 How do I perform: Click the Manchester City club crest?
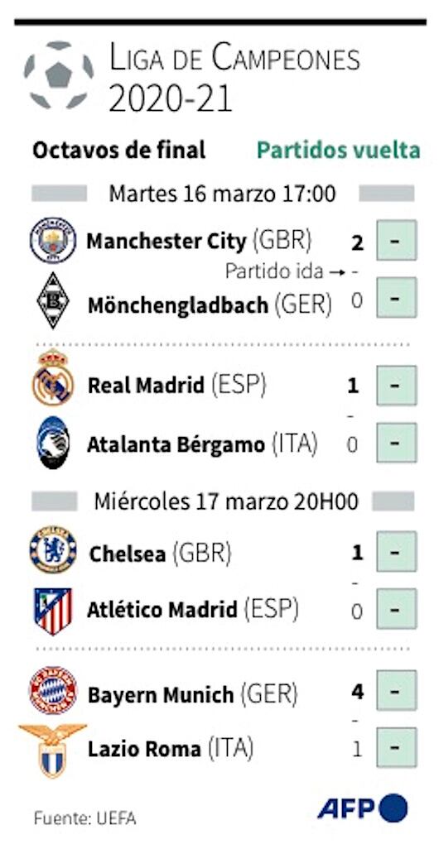click(53, 240)
